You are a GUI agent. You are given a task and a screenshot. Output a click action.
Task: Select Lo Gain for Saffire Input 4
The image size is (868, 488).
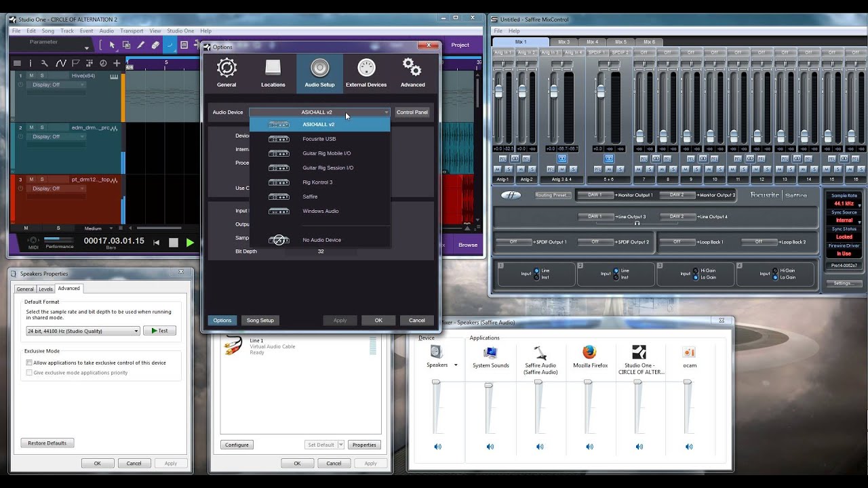776,277
